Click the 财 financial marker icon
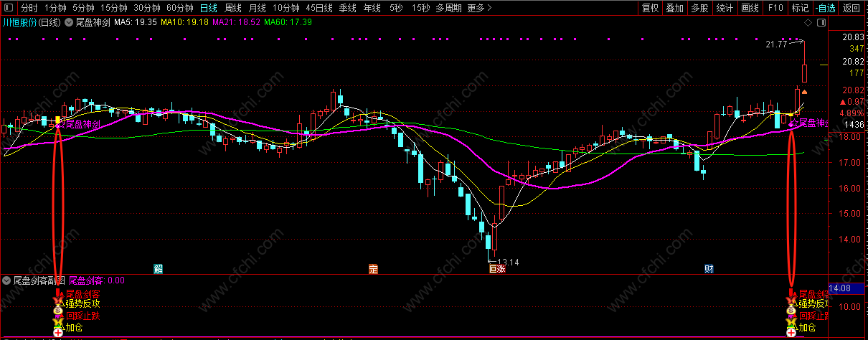Screen dimensions: 868x340 (709, 269)
